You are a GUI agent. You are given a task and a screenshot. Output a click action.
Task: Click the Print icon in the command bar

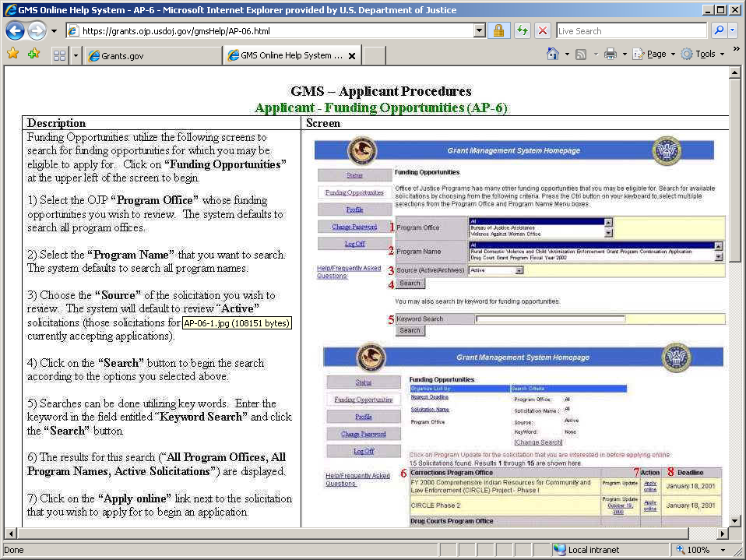click(x=611, y=55)
